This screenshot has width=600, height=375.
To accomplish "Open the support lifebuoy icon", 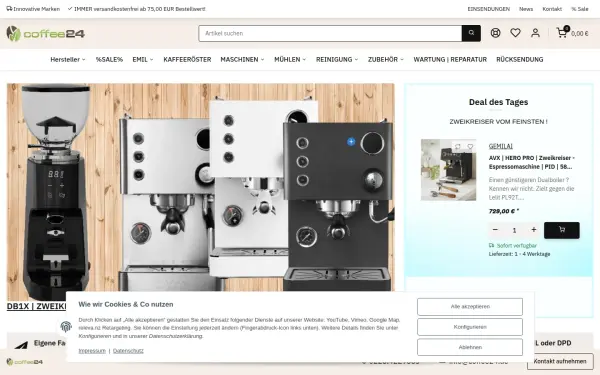I will 496,33.
